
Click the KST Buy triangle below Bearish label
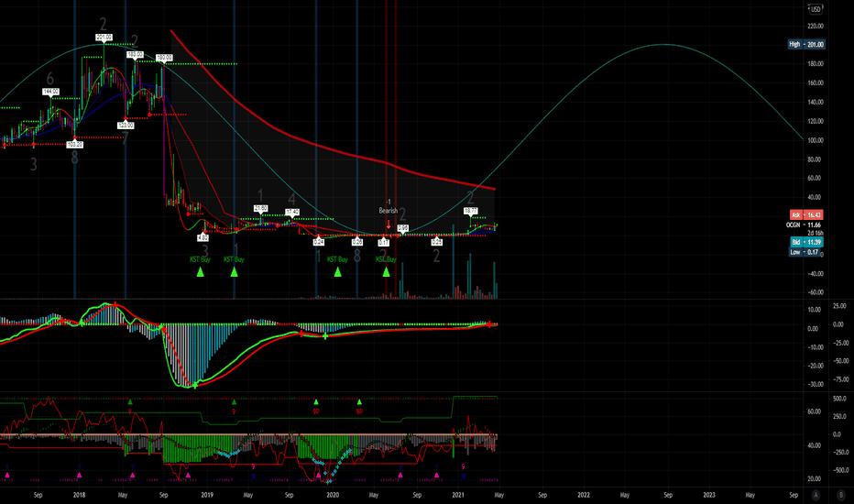[x=386, y=272]
